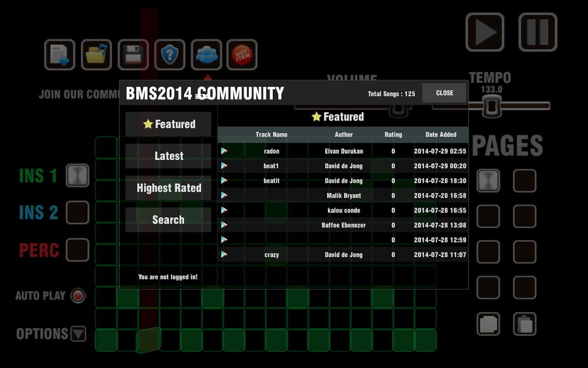Click the 'You are not logged in!' text

(x=168, y=277)
